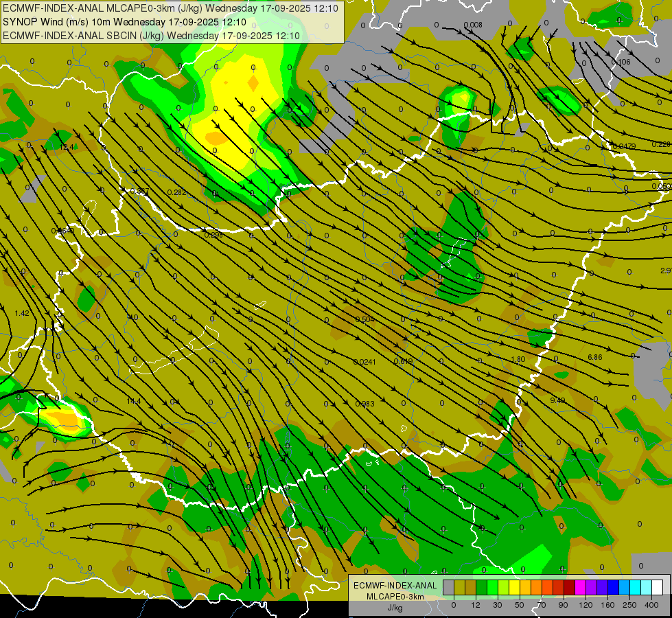
Task: Click the map value '12.4'
Action: pos(67,147)
